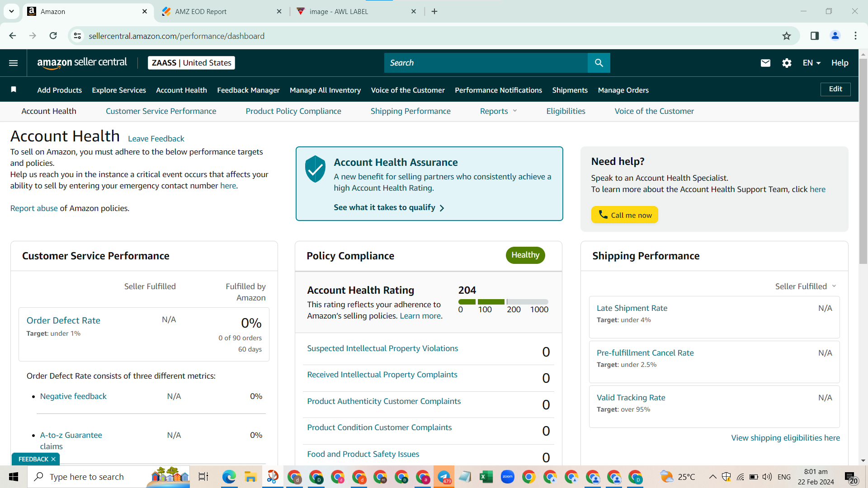Click the Report abuse link
This screenshot has width=868, height=488.
34,208
